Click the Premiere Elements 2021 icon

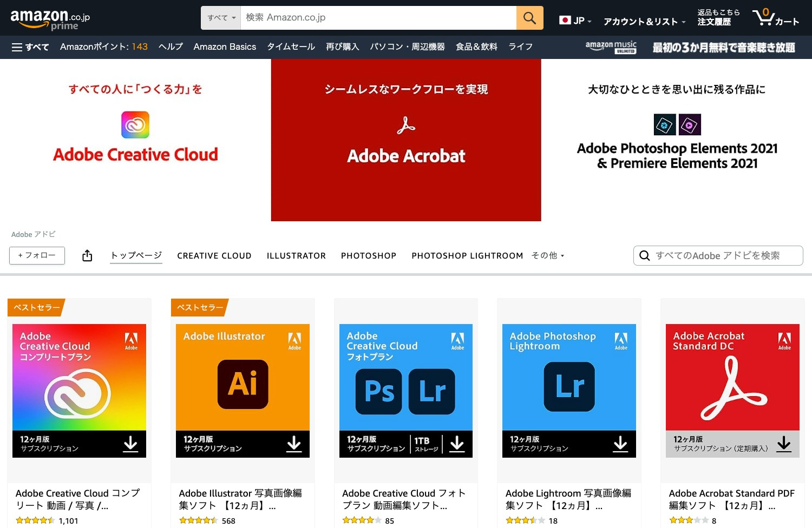[690, 125]
